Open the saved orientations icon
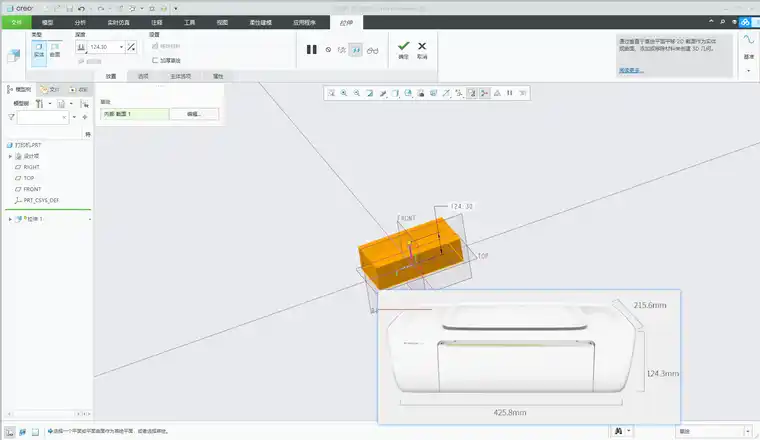This screenshot has width=760, height=440. 408,93
